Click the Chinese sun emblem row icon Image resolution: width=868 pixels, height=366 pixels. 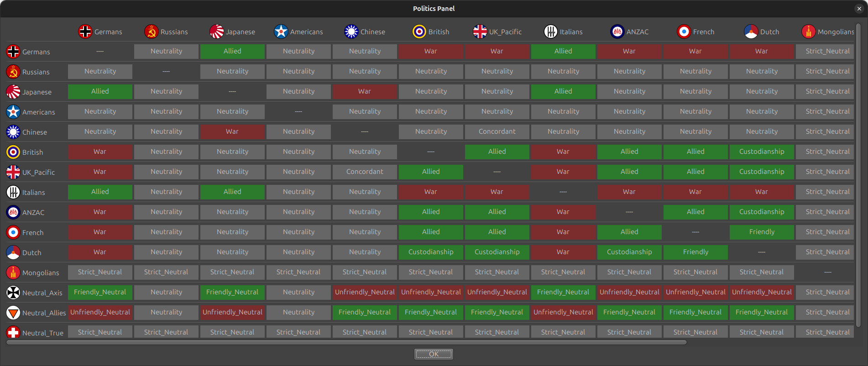click(x=13, y=132)
